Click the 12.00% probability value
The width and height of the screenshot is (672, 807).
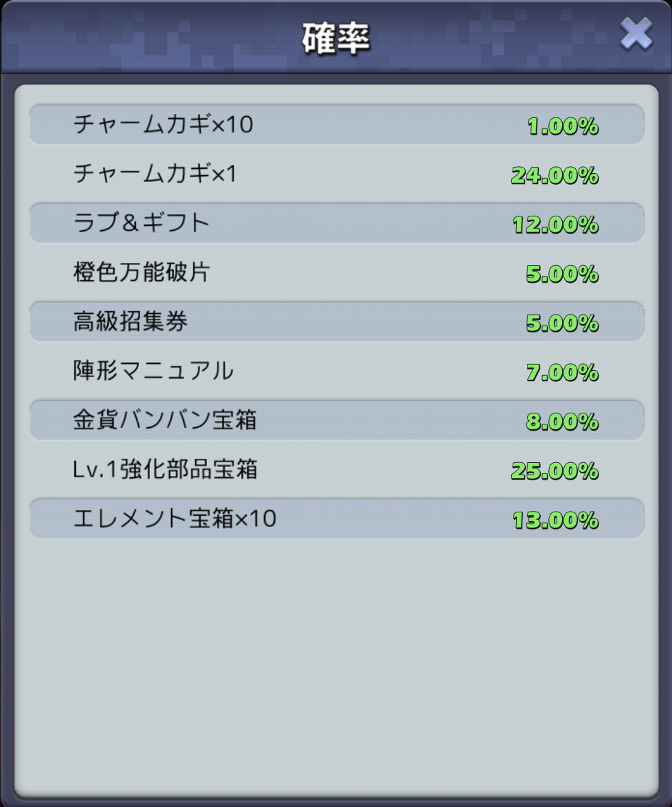(556, 225)
